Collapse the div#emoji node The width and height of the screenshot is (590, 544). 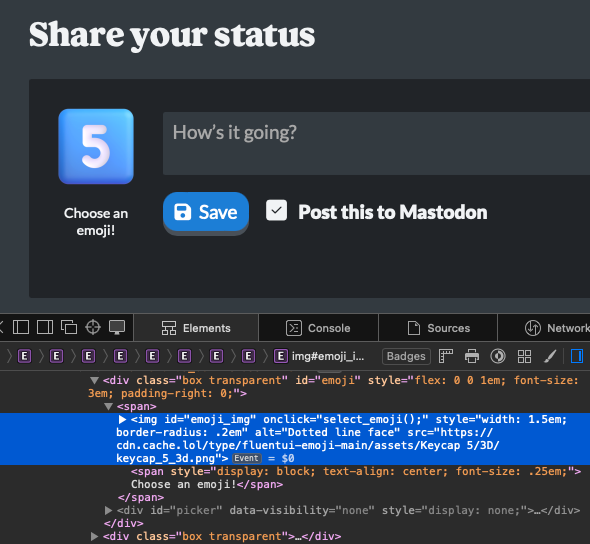pyautogui.click(x=94, y=380)
